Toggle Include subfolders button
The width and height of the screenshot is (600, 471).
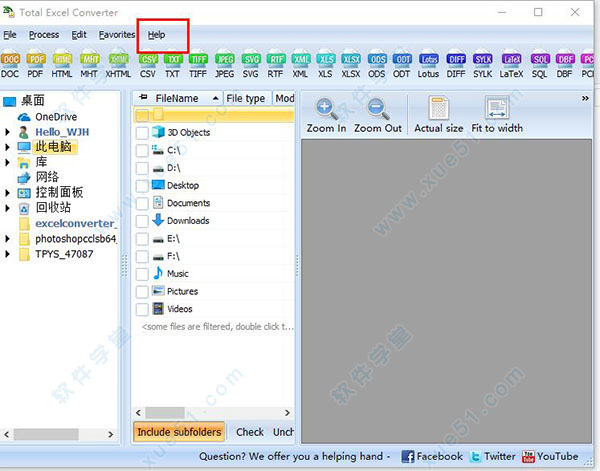coord(179,432)
